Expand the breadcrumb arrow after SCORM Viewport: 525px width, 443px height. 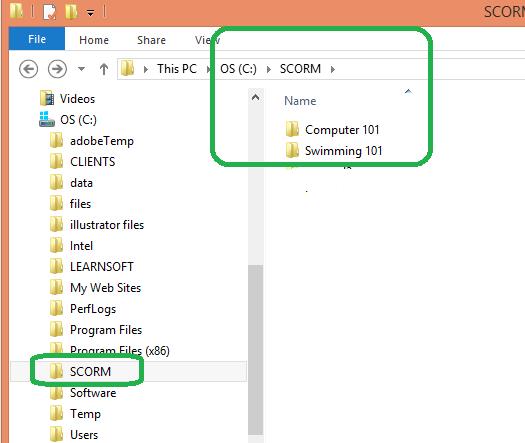pos(332,69)
